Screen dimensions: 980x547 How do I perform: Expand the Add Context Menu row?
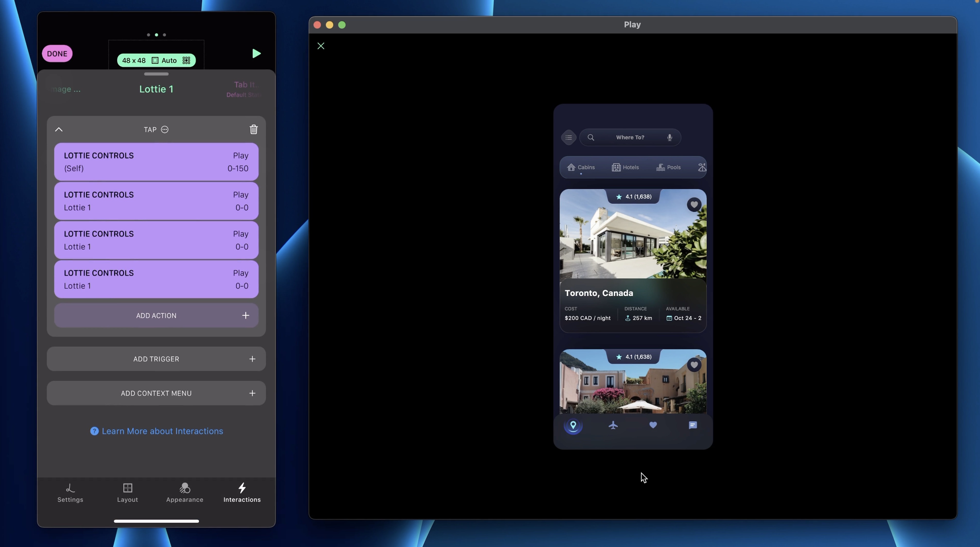click(156, 393)
